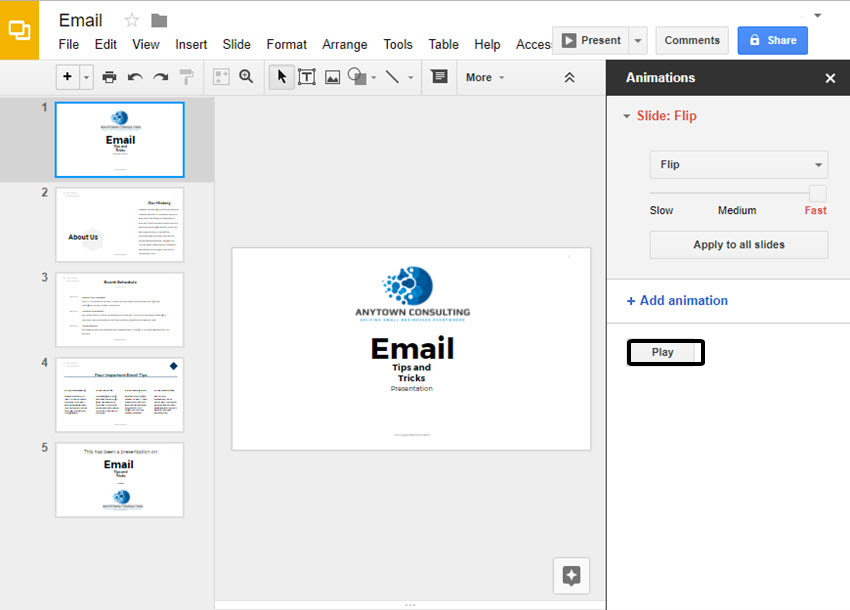Image resolution: width=850 pixels, height=610 pixels.
Task: Adjust the transition speed slider handle
Action: coord(817,193)
